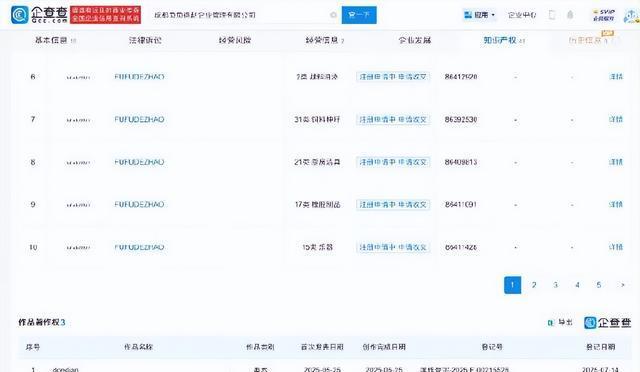Go to pagination page 3
The width and height of the screenshot is (640, 372).
pyautogui.click(x=556, y=285)
